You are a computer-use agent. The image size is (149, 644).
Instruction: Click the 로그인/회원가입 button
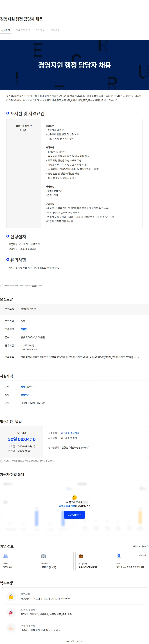point(74,515)
